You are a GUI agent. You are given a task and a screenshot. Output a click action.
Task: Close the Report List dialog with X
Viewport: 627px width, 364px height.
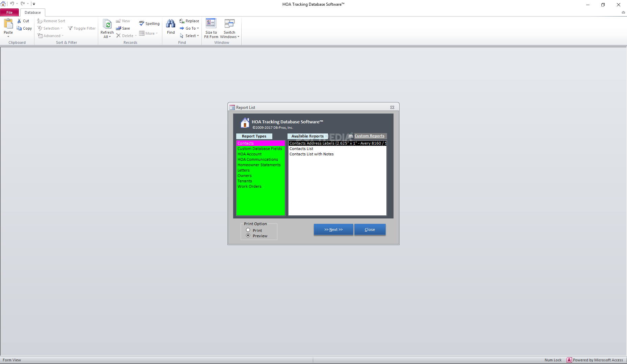pyautogui.click(x=392, y=108)
